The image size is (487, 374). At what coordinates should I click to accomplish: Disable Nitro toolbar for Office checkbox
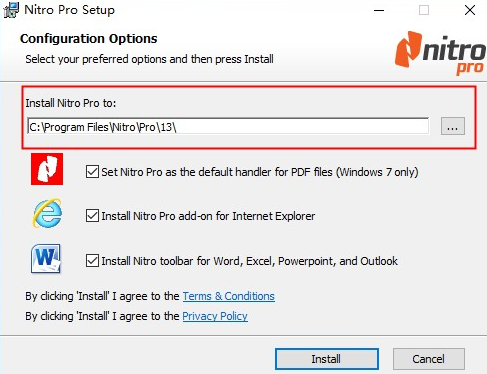tap(92, 261)
